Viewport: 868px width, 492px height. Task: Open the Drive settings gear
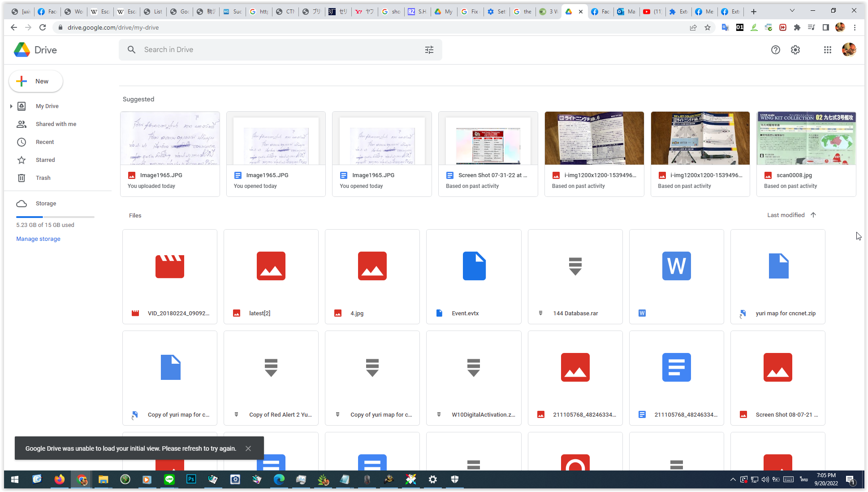coord(795,50)
